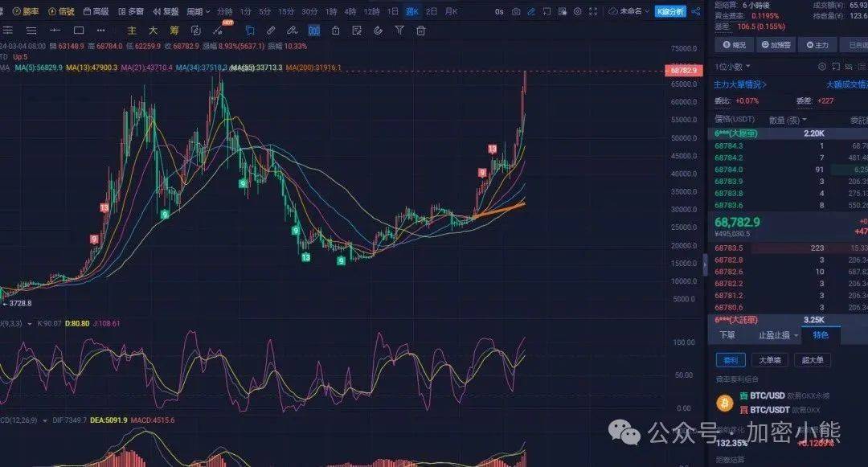Switch to the 分時 time-sharing view

coord(225,11)
